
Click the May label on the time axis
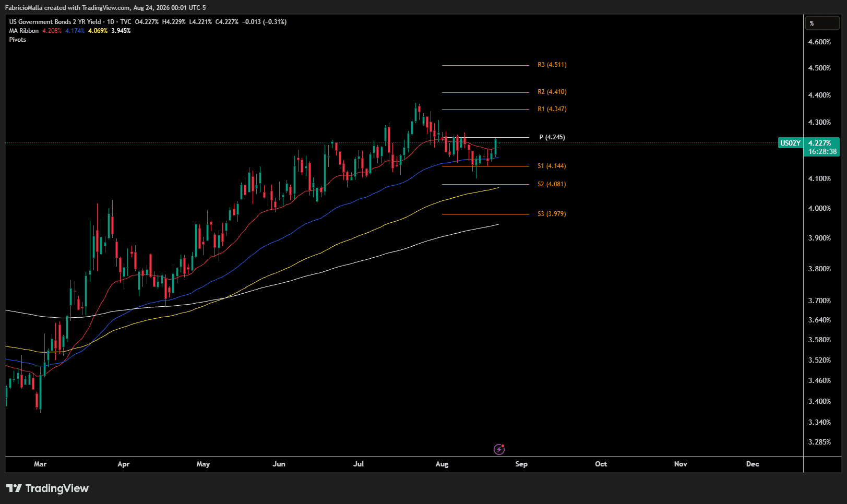(x=203, y=464)
